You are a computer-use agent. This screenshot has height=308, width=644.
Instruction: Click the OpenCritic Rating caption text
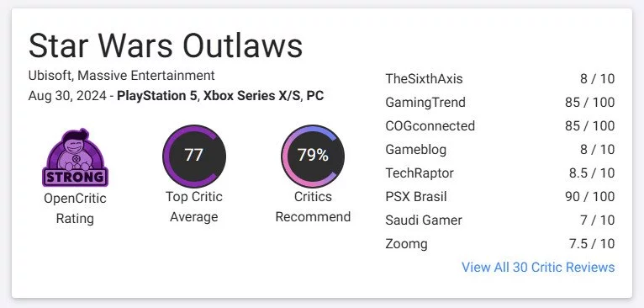click(x=75, y=208)
